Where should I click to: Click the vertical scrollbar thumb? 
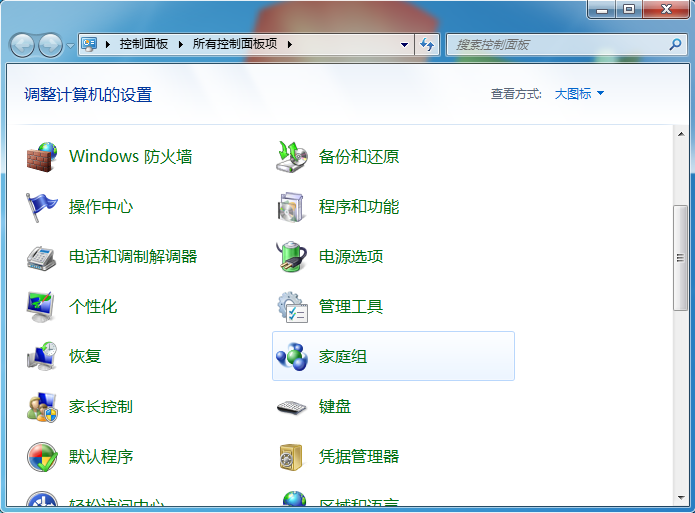pyautogui.click(x=681, y=258)
